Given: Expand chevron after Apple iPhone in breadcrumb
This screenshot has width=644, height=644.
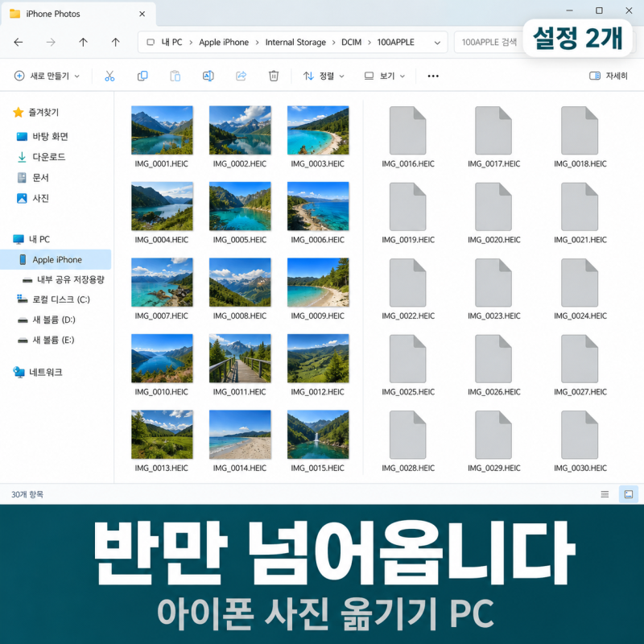Looking at the screenshot, I should coord(257,43).
